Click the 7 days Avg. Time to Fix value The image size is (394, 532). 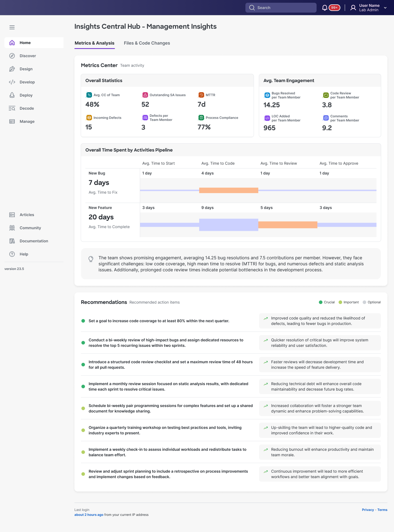[x=99, y=183]
